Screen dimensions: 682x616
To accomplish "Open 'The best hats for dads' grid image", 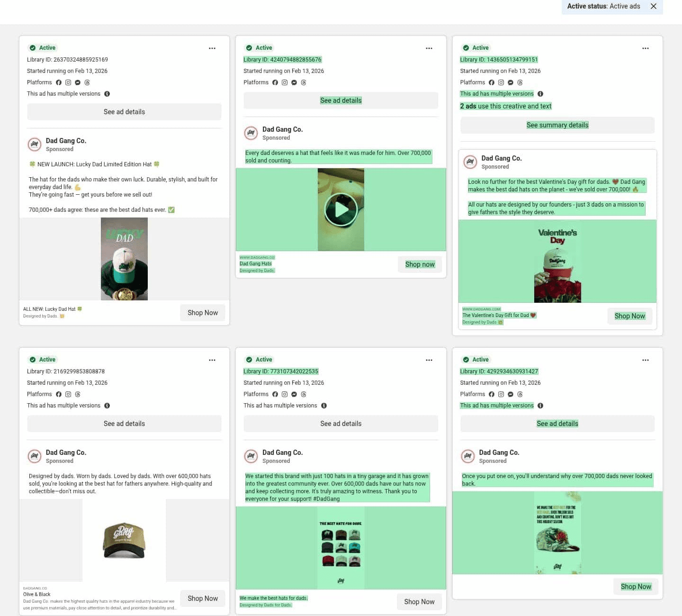I will point(341,548).
